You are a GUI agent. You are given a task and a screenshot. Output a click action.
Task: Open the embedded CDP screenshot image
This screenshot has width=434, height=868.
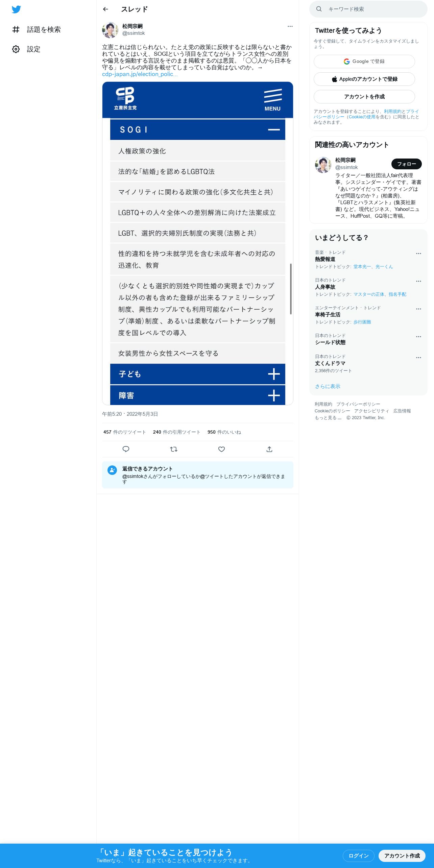(198, 243)
